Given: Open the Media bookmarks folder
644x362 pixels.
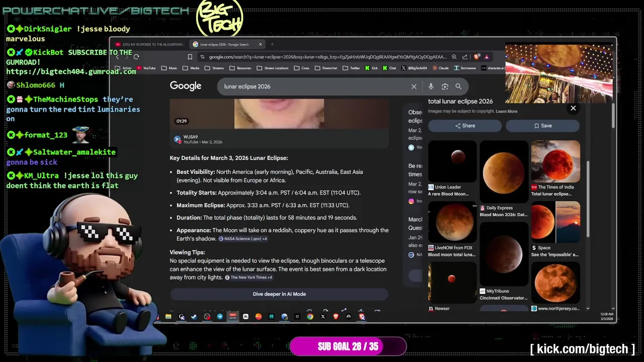Looking at the screenshot, I should coord(190,68).
